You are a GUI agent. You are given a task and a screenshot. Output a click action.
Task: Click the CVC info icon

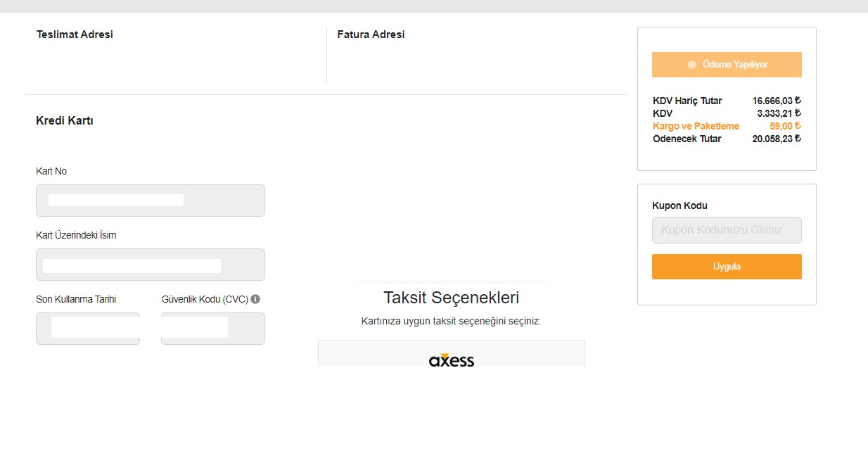point(255,299)
